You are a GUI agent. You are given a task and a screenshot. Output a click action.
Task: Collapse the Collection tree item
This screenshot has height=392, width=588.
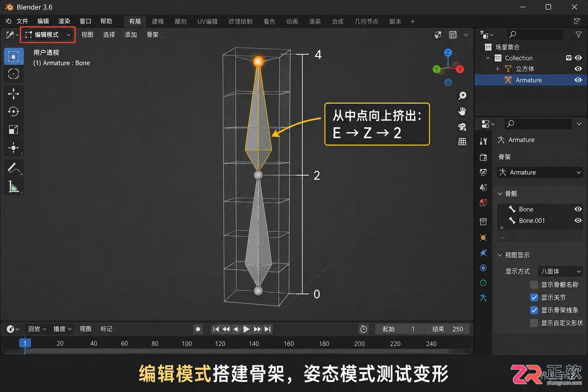[x=488, y=58]
